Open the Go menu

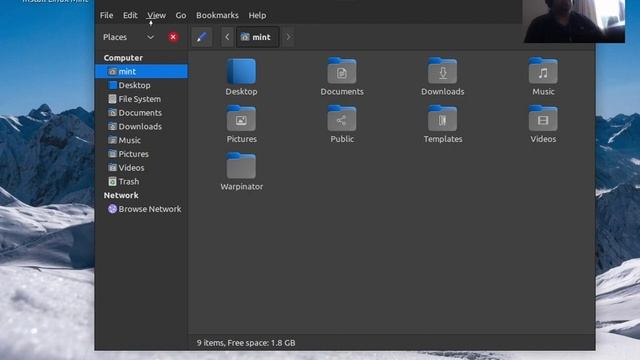(x=181, y=15)
